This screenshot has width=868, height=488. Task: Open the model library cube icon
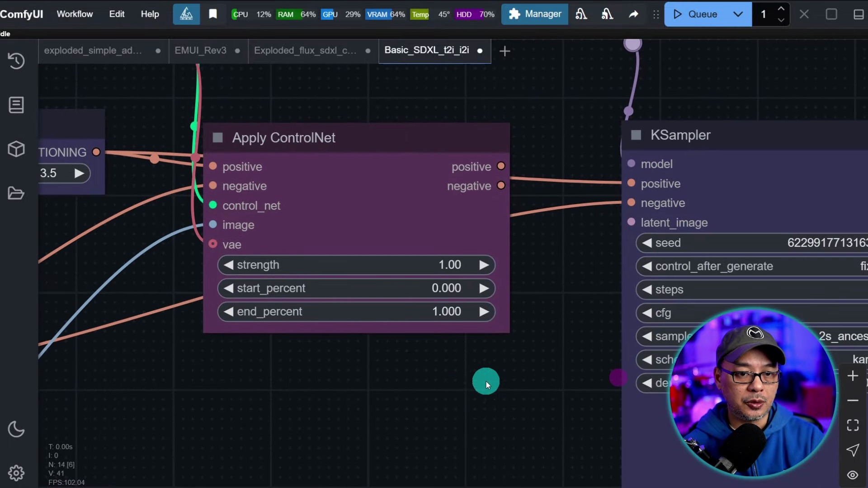(x=16, y=149)
